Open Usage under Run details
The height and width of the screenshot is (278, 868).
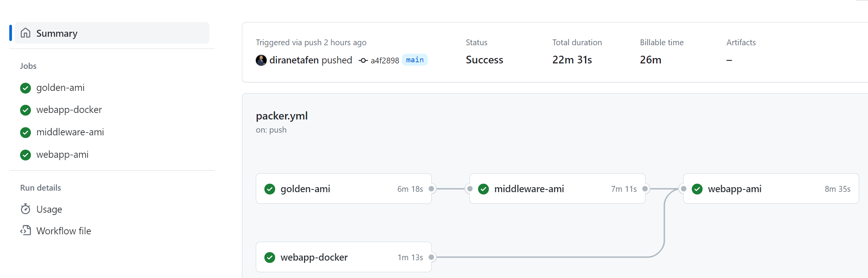(49, 209)
